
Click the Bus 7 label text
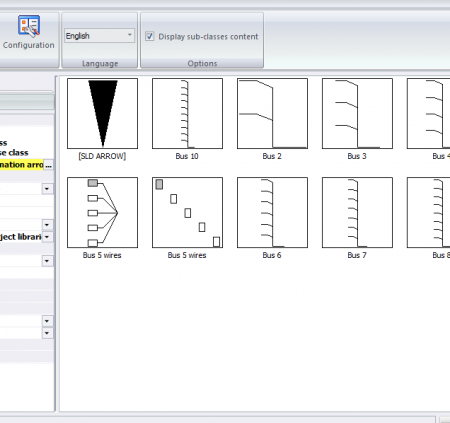pos(357,255)
